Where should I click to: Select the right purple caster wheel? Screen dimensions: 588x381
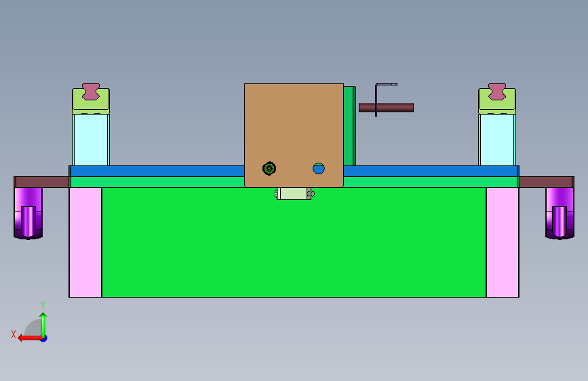pyautogui.click(x=560, y=213)
